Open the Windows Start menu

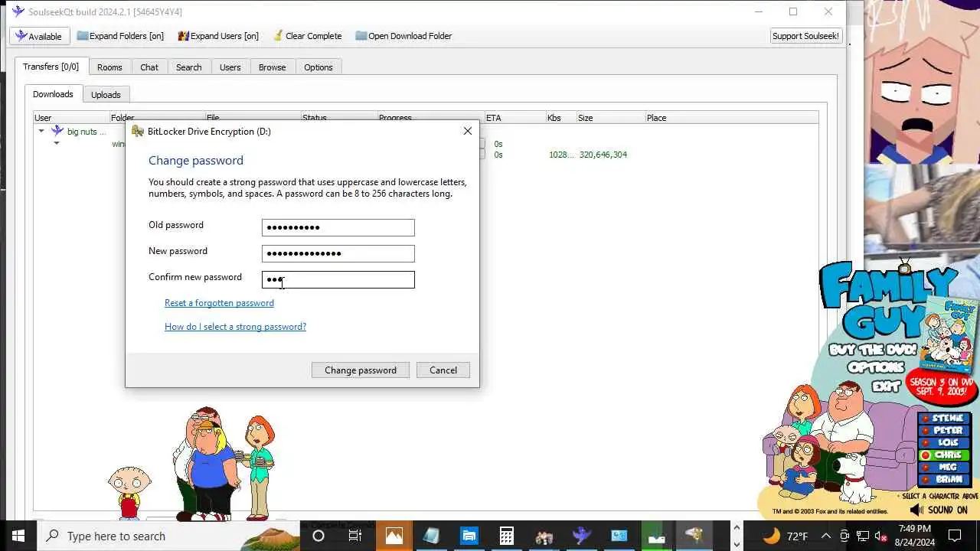tap(18, 536)
